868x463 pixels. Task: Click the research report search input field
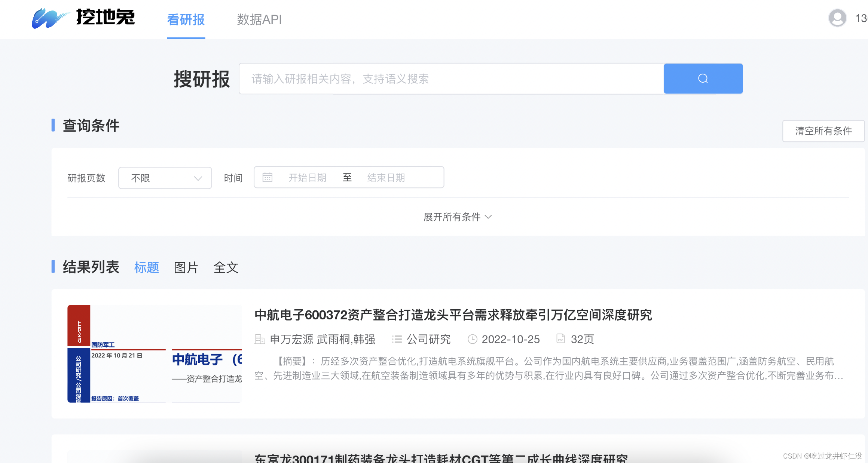tap(451, 79)
